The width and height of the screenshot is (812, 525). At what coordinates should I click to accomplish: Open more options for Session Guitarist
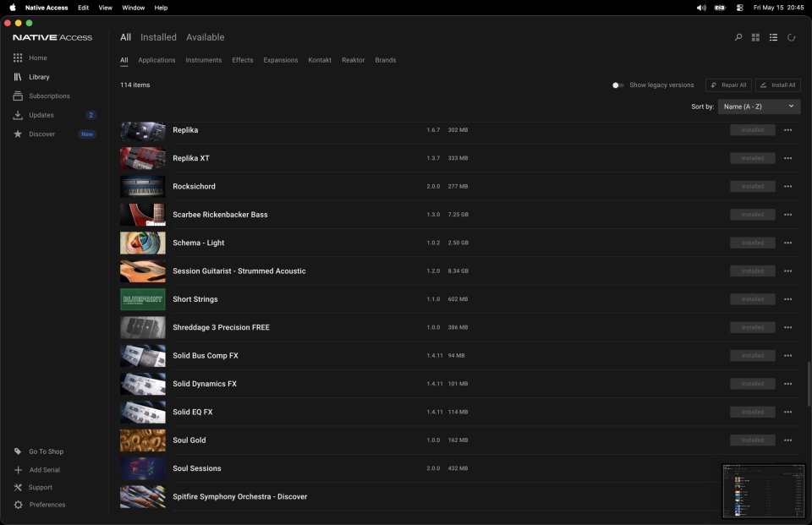coord(787,271)
